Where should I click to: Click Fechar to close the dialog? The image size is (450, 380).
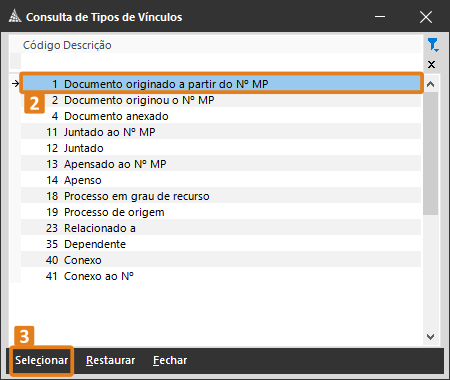coord(170,360)
